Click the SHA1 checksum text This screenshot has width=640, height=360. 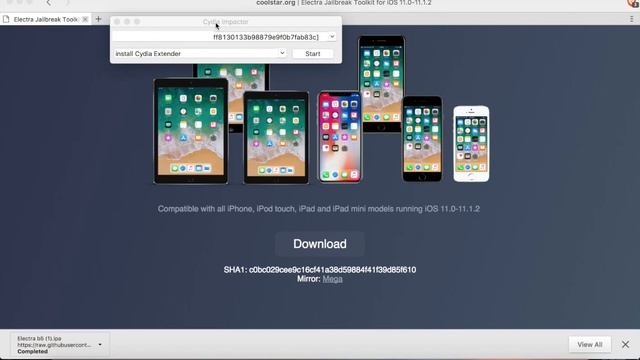coord(320,270)
